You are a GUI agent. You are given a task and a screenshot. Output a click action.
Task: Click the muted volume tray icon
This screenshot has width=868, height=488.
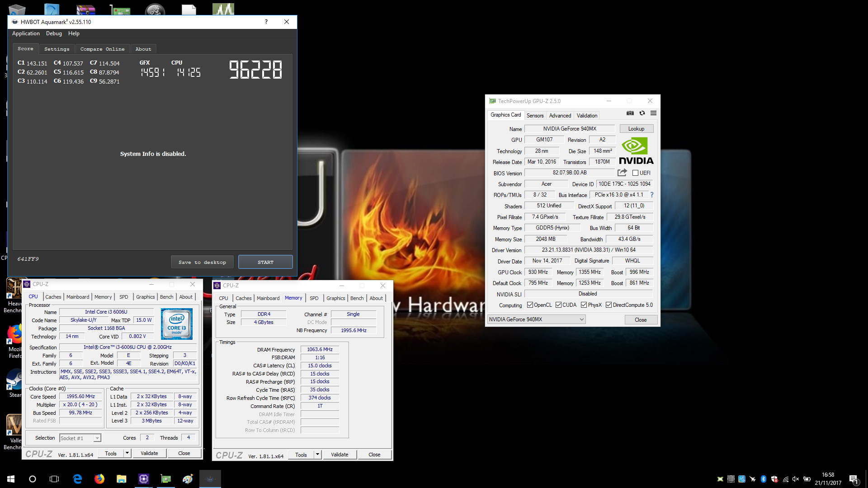[796, 479]
